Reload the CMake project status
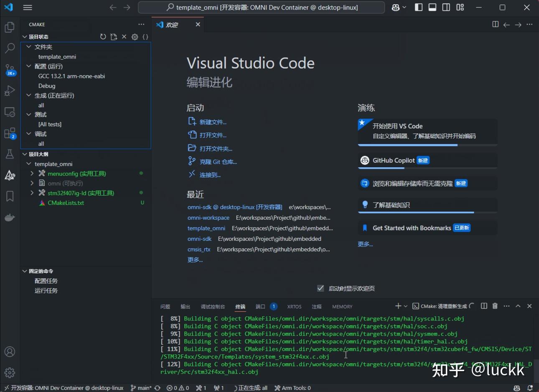The width and height of the screenshot is (539, 392). click(103, 37)
